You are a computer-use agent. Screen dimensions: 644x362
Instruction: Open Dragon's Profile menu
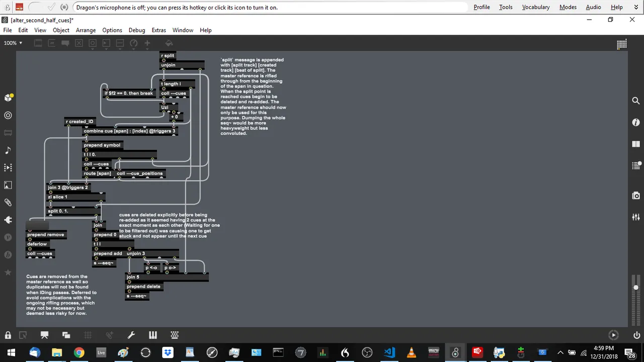tap(481, 7)
